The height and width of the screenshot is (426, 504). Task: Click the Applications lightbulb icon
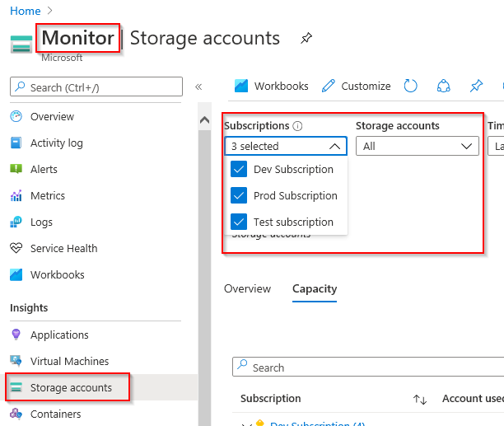click(x=16, y=335)
